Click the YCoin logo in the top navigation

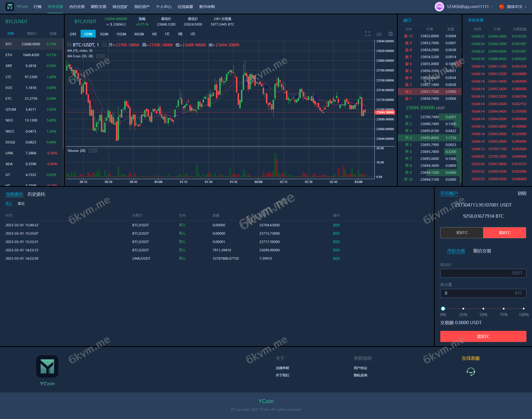[x=17, y=7]
